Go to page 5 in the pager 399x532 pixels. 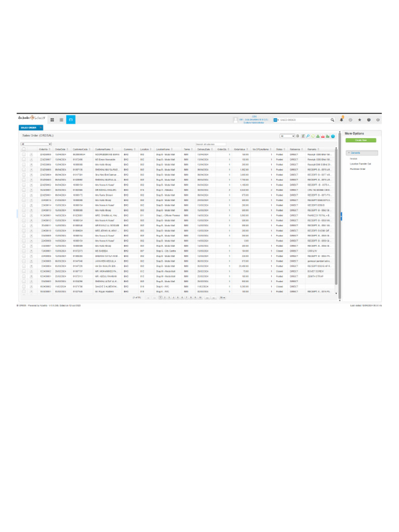point(178,298)
